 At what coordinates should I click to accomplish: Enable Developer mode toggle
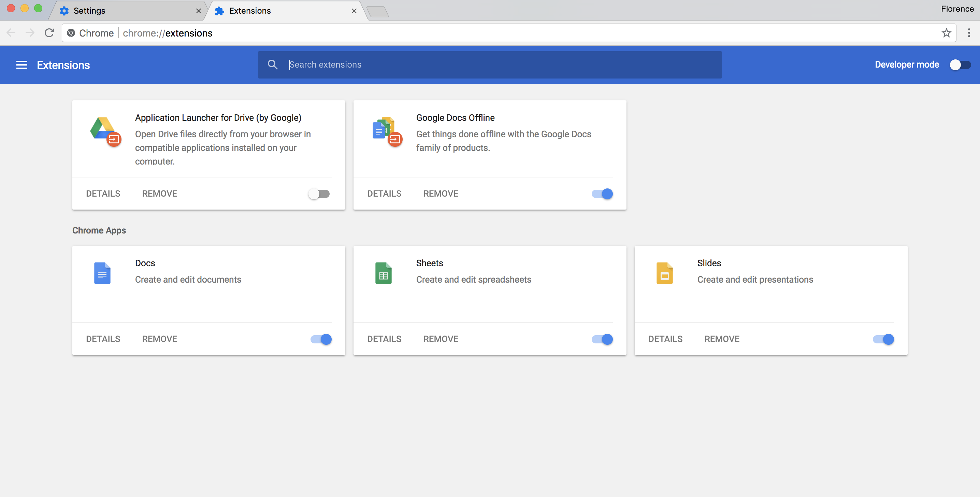pyautogui.click(x=960, y=65)
